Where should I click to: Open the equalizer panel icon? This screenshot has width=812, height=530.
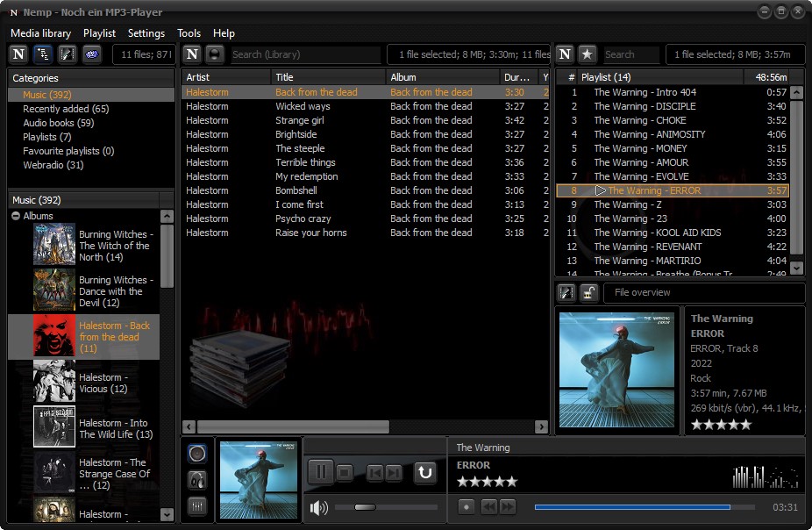click(197, 505)
